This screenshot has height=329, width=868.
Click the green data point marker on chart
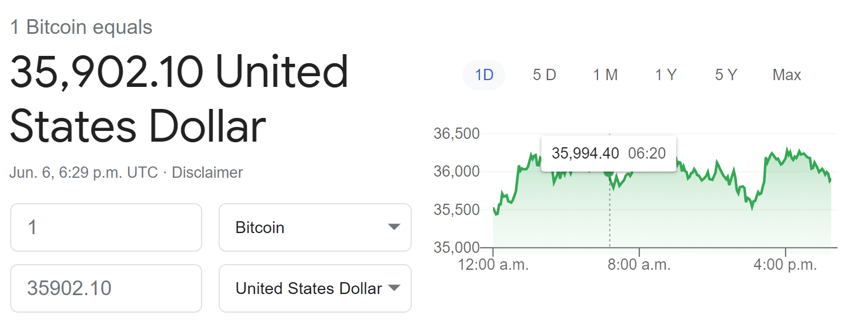coord(609,172)
